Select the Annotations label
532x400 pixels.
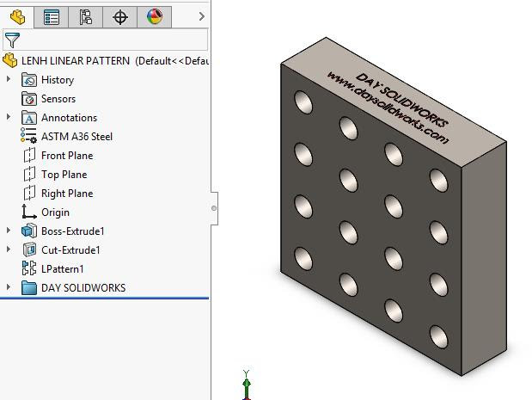[70, 118]
